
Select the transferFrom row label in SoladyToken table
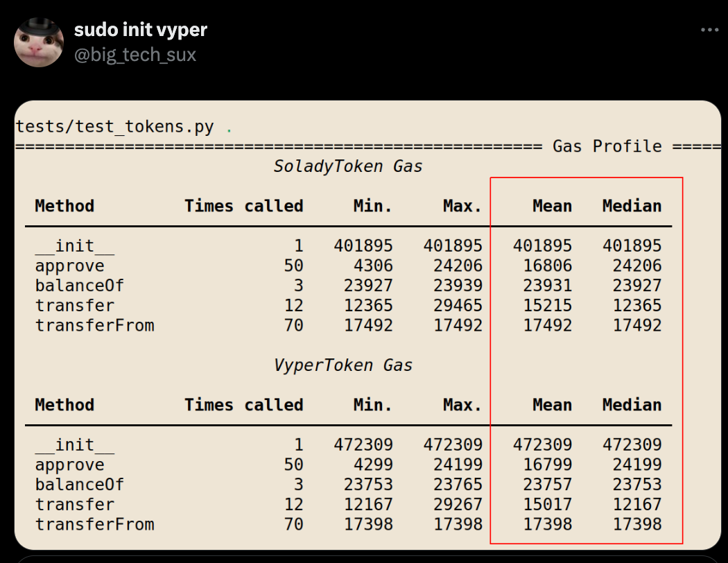tap(95, 325)
